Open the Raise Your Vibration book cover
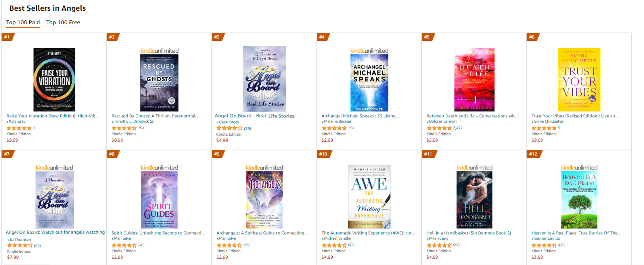Image resolution: width=644 pixels, height=265 pixels. [54, 80]
